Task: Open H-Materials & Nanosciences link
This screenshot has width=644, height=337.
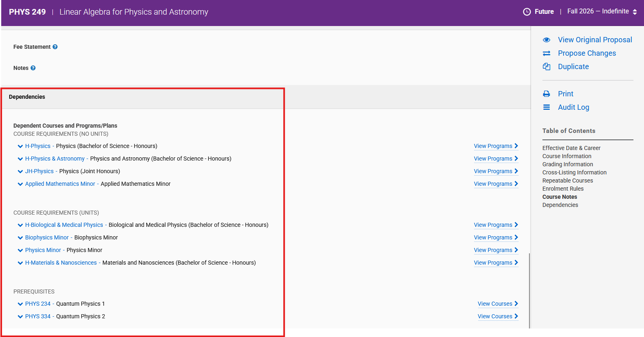Action: coord(61,263)
